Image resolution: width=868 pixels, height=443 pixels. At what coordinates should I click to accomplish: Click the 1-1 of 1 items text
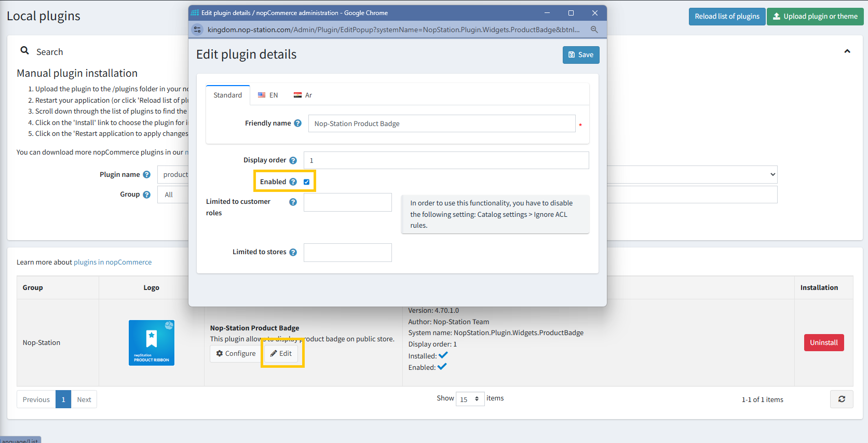(763, 400)
